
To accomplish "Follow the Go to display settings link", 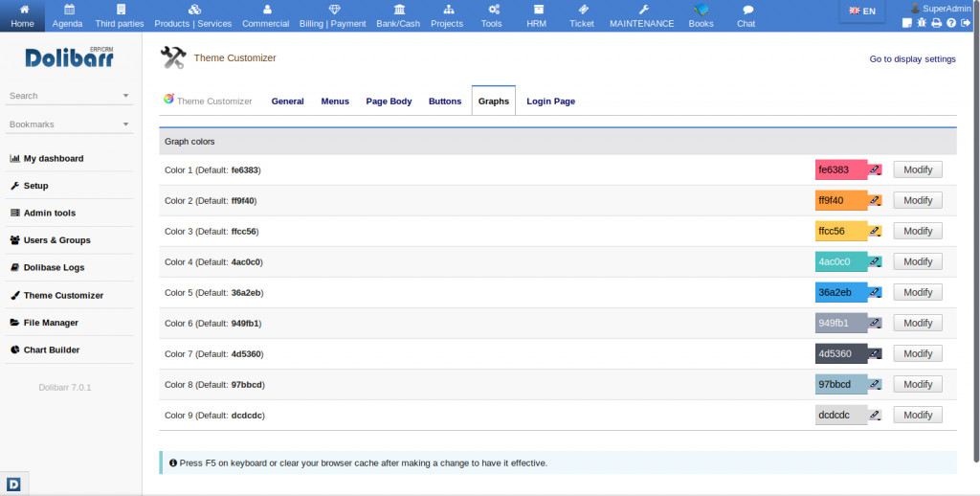I will [x=912, y=59].
